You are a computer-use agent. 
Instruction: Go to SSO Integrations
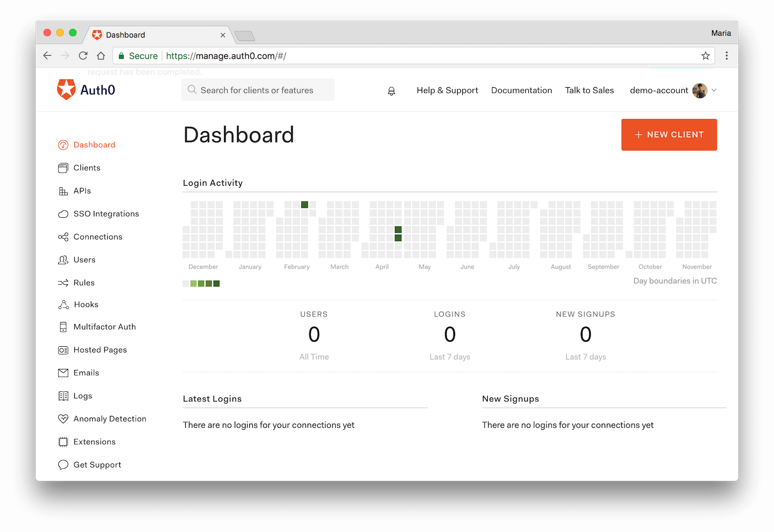pyautogui.click(x=106, y=214)
